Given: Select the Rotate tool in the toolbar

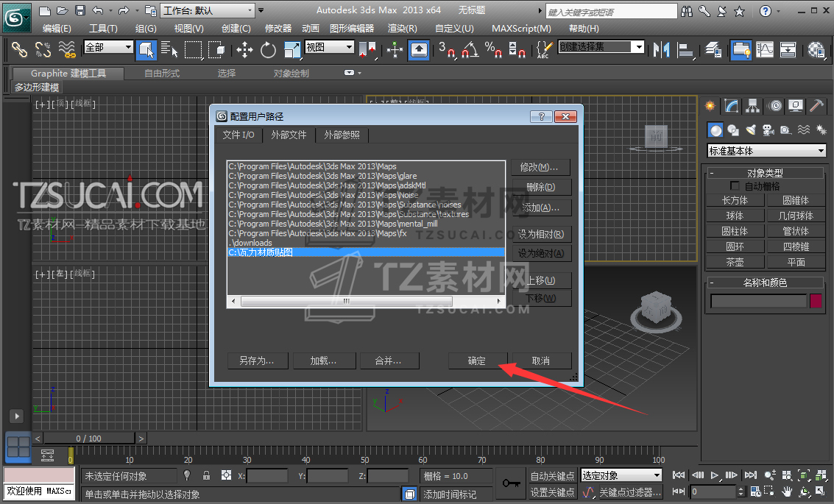Looking at the screenshot, I should coord(268,50).
